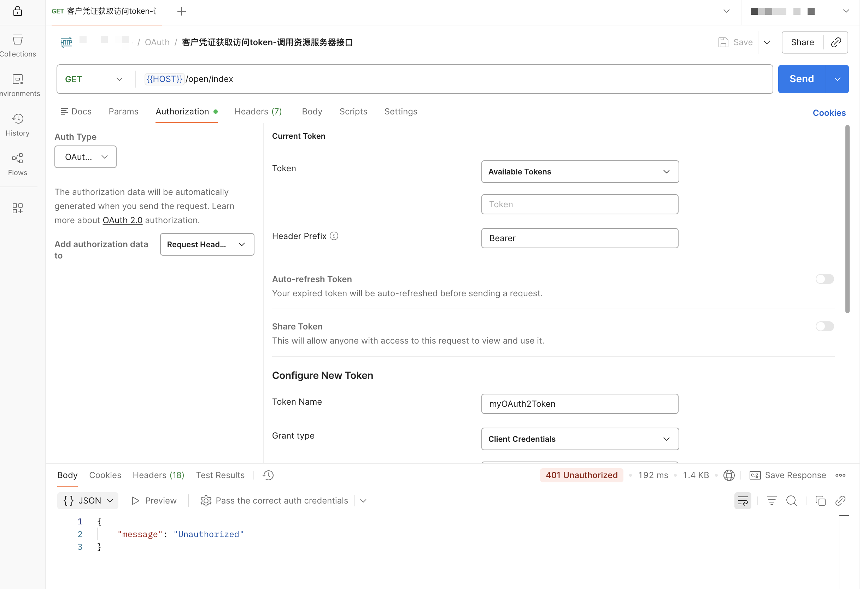Copy response body using copy icon

(820, 500)
